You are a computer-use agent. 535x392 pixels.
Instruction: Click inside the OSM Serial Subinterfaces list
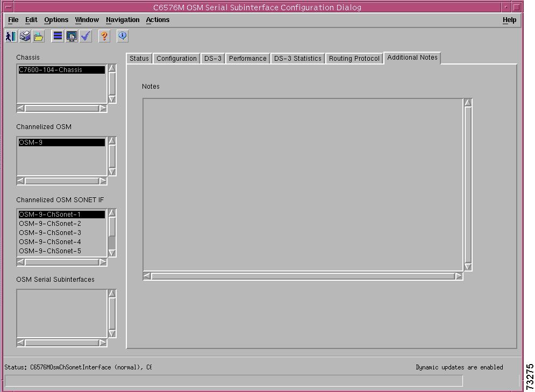[x=62, y=313]
